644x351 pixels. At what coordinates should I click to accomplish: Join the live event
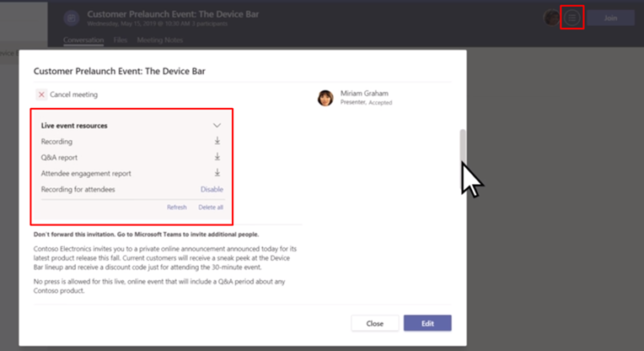[610, 18]
